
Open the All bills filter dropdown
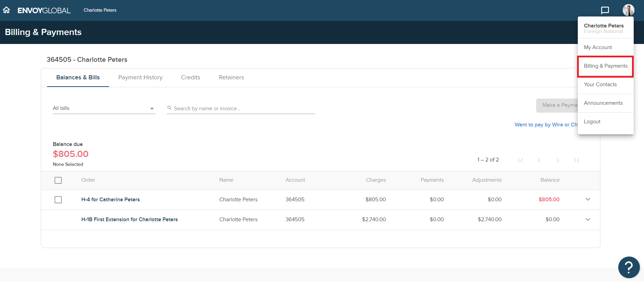104,108
